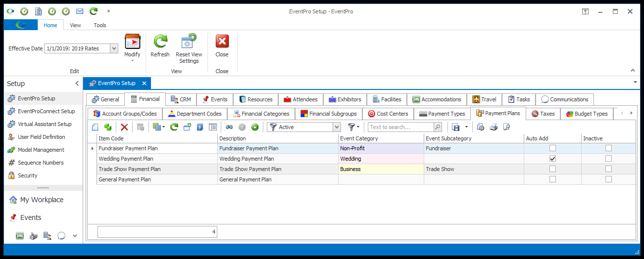The width and height of the screenshot is (644, 259).
Task: Click the green refresh arrow in grid toolbar
Action: tap(174, 127)
